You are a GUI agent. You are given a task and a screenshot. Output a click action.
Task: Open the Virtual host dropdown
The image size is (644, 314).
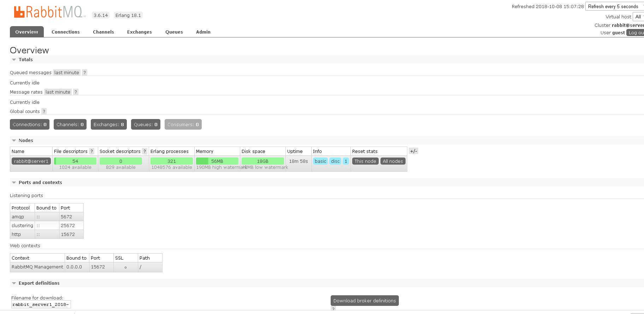click(x=638, y=17)
